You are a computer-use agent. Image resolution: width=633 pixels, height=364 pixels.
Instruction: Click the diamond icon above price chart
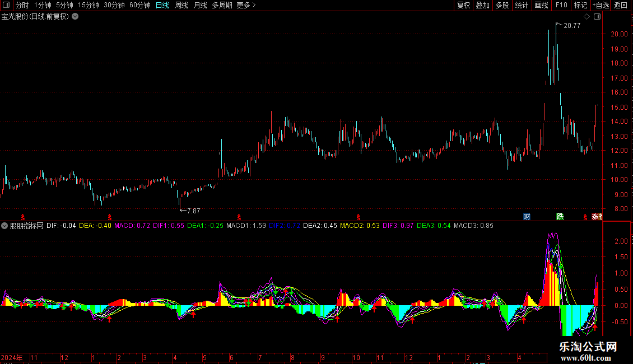(587, 17)
